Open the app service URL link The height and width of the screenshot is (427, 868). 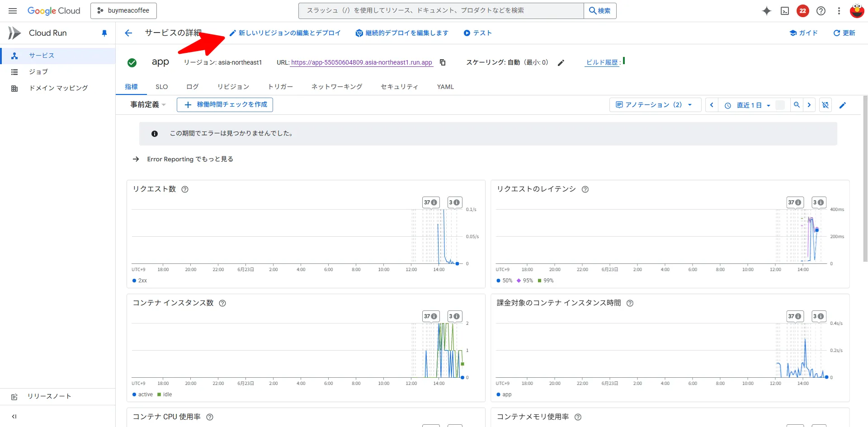[x=362, y=62]
